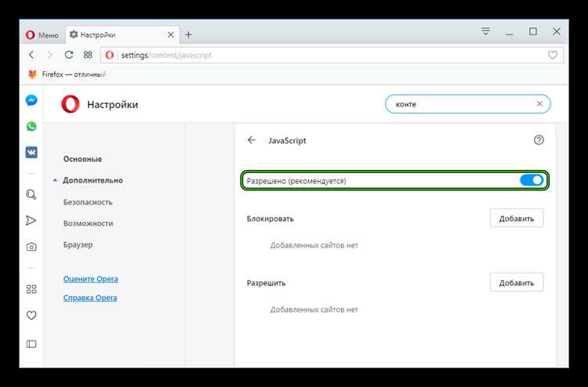Open the personal news send icon
Viewport: 588px width, 387px height.
click(31, 221)
